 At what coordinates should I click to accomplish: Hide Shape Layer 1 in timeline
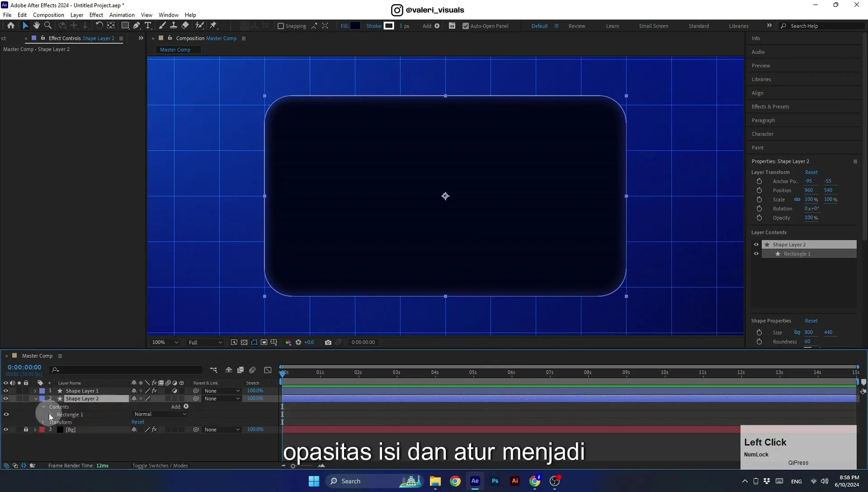6,391
